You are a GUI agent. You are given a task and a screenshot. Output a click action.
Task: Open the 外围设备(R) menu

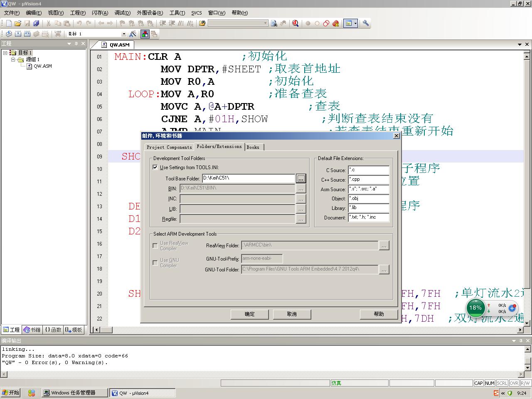tap(150, 13)
